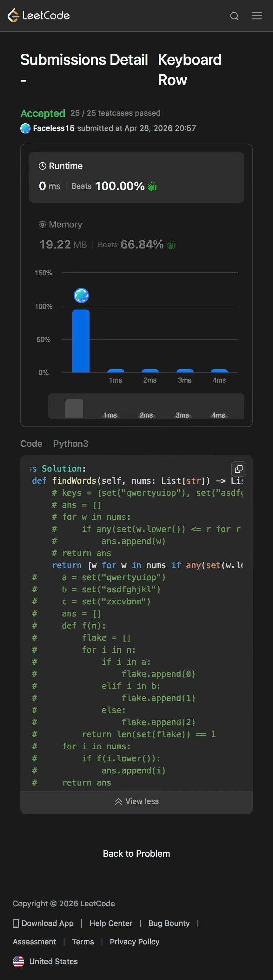Collapse code with View less

click(x=136, y=801)
